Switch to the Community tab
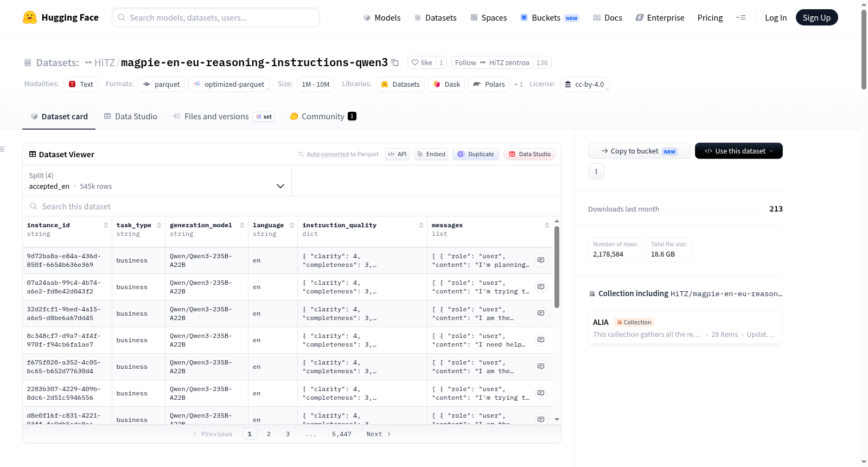Screen dimensions: 868x467 tap(323, 116)
